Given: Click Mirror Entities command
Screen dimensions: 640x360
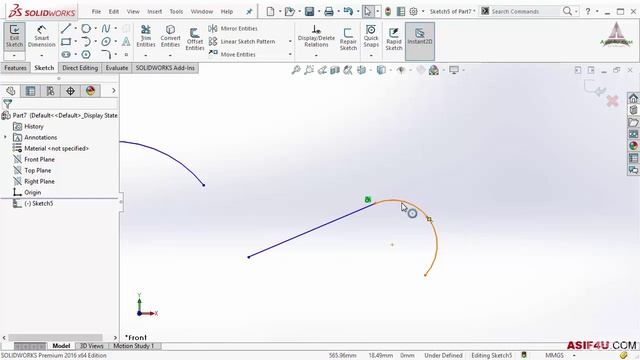Looking at the screenshot, I should [x=233, y=29].
